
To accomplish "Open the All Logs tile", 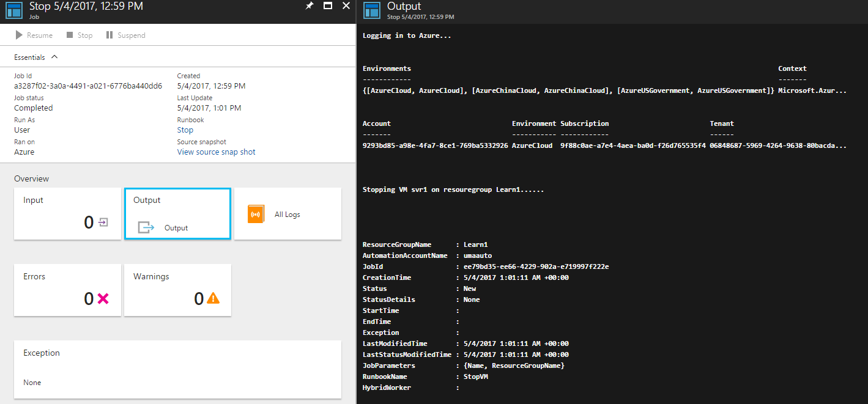I will coord(287,213).
